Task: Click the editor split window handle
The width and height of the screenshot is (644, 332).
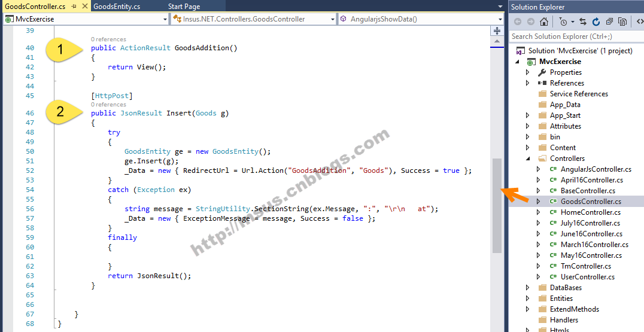Action: (497, 31)
